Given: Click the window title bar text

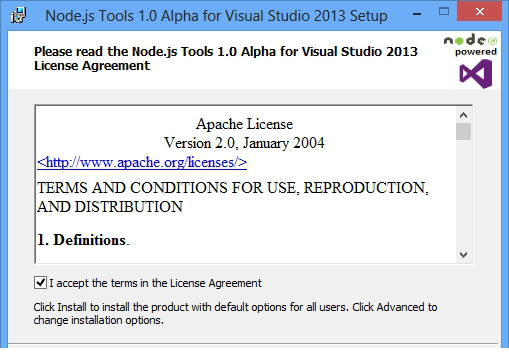Looking at the screenshot, I should pyautogui.click(x=216, y=16).
